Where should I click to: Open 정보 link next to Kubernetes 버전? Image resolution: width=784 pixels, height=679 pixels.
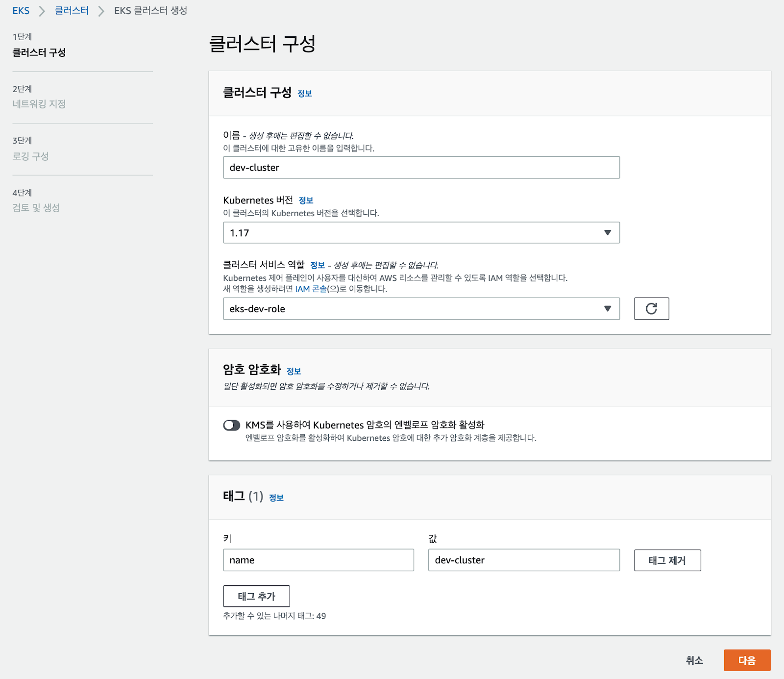pyautogui.click(x=306, y=200)
